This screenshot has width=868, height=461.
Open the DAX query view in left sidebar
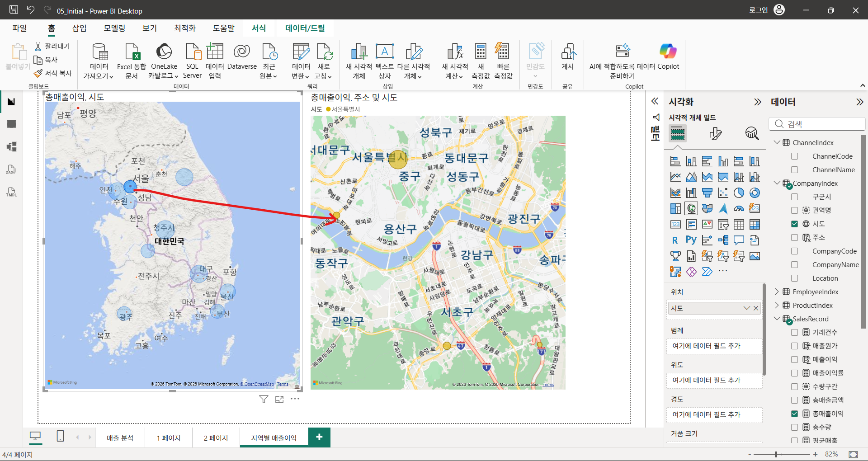[x=11, y=169]
